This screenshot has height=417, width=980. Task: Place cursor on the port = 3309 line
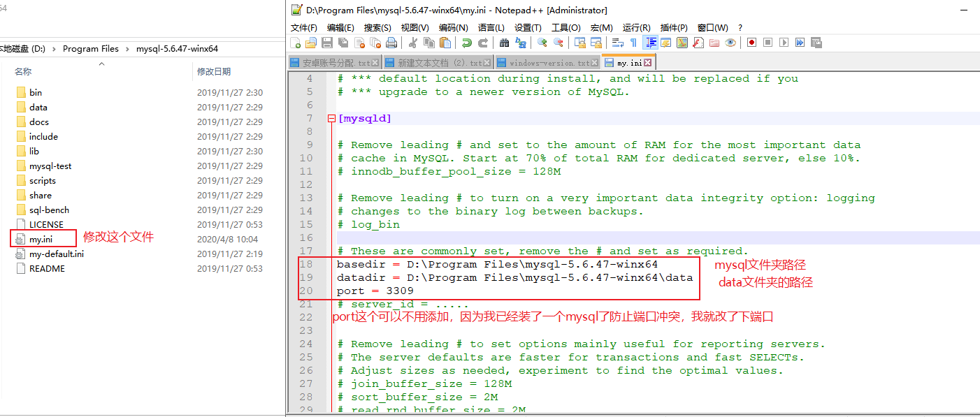point(375,291)
